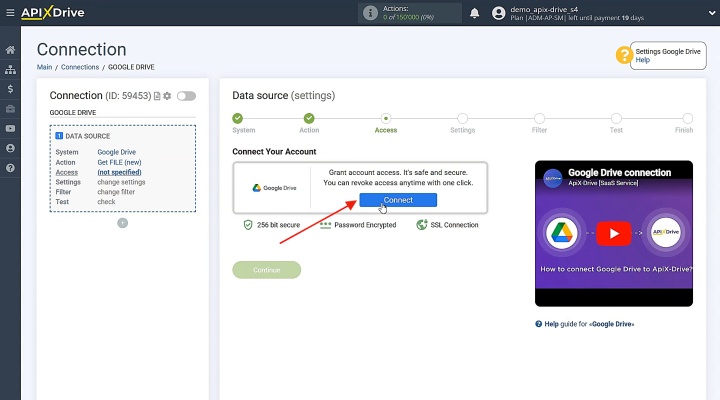Open the Actions info counter panel
720x400 pixels.
pyautogui.click(x=410, y=13)
